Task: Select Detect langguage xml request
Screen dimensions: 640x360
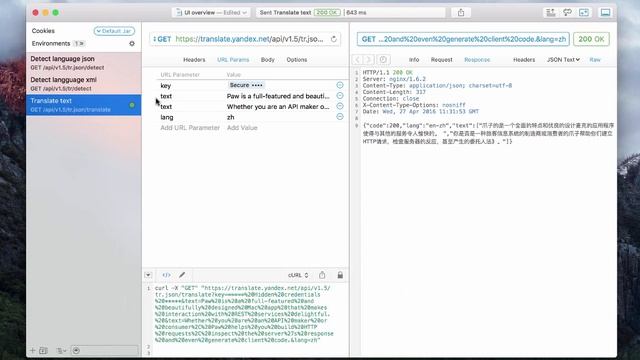Action: pos(84,84)
